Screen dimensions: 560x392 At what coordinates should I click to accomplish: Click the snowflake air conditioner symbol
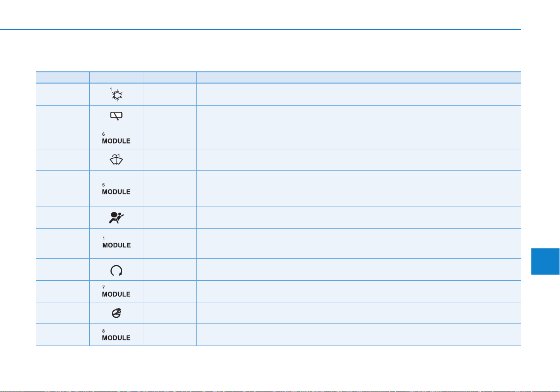[x=117, y=95]
